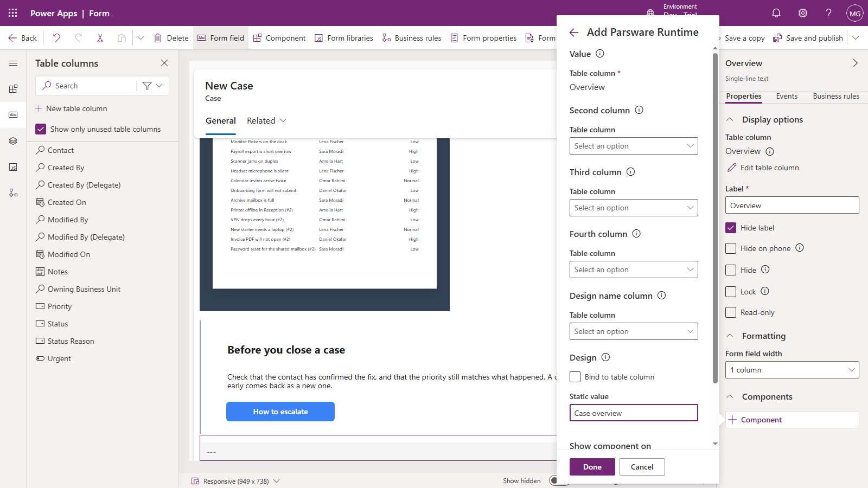Expand properties pane with chevron
Screen dimensions: 868x488
coord(856,63)
